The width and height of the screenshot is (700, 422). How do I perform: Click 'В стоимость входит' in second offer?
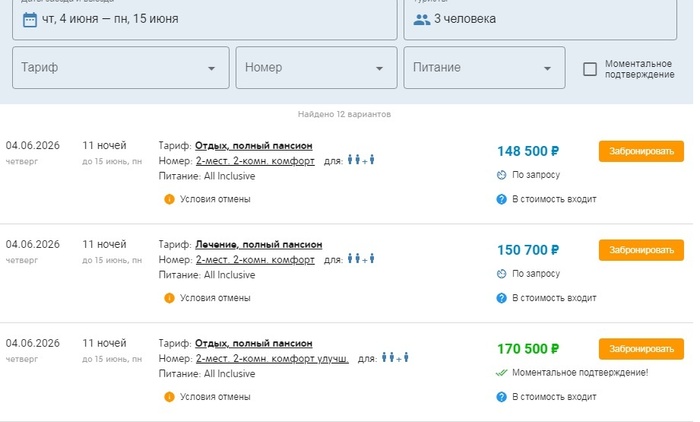(x=554, y=298)
